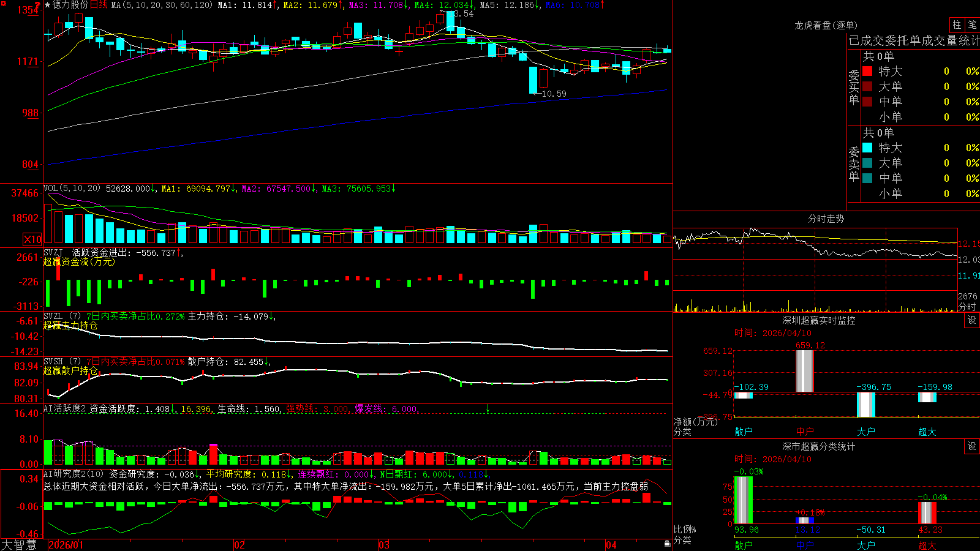Viewport: 980px width, 551px height.
Task: Click the teal 中单 swatch under 委卖单
Action: tap(867, 178)
